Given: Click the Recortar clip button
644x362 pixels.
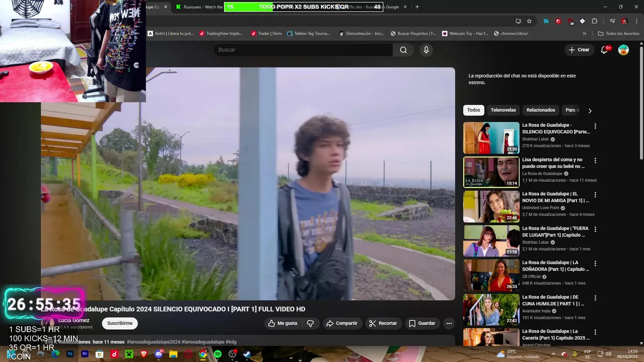Looking at the screenshot, I should [383, 323].
